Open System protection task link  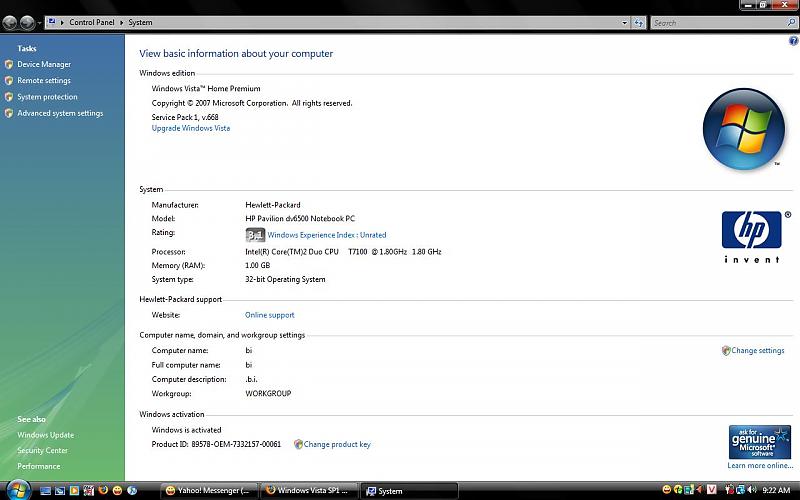[47, 97]
